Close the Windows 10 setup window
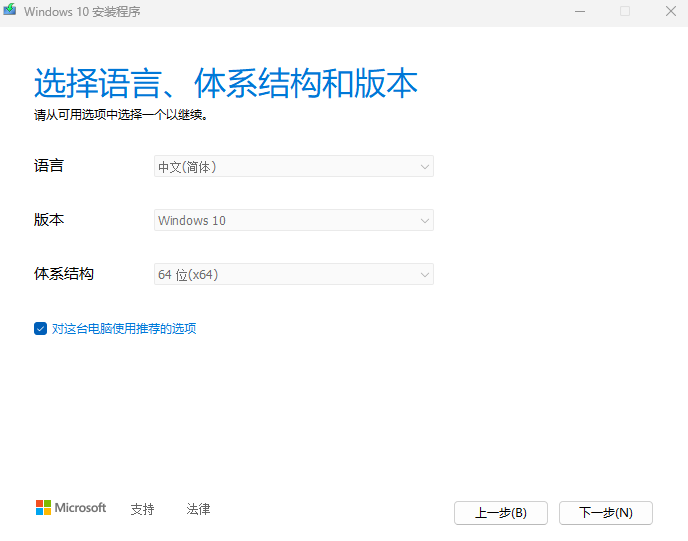 670,11
